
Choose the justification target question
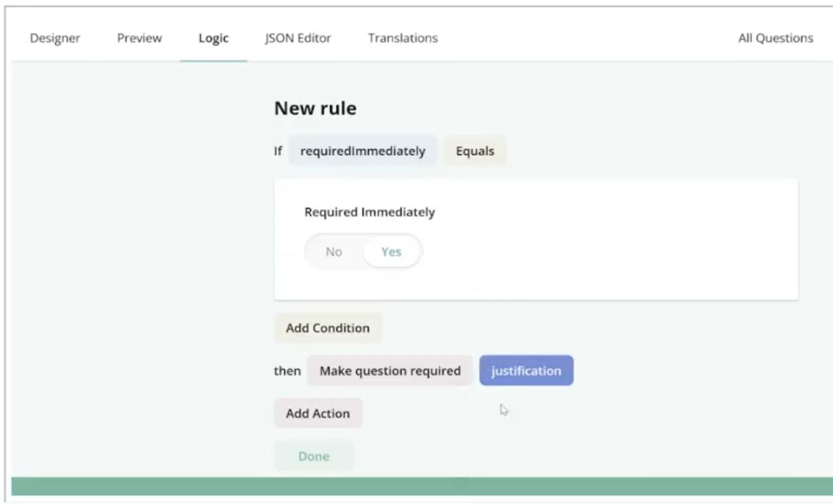point(526,371)
